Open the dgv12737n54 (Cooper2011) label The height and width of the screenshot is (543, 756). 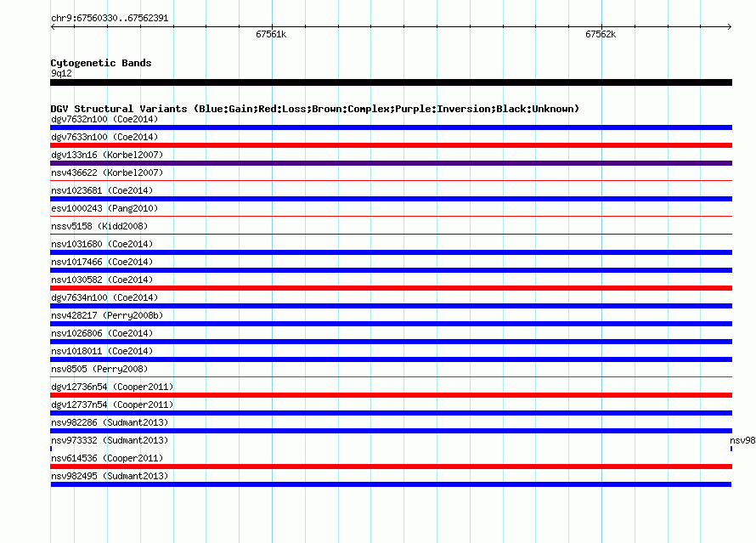(112, 404)
